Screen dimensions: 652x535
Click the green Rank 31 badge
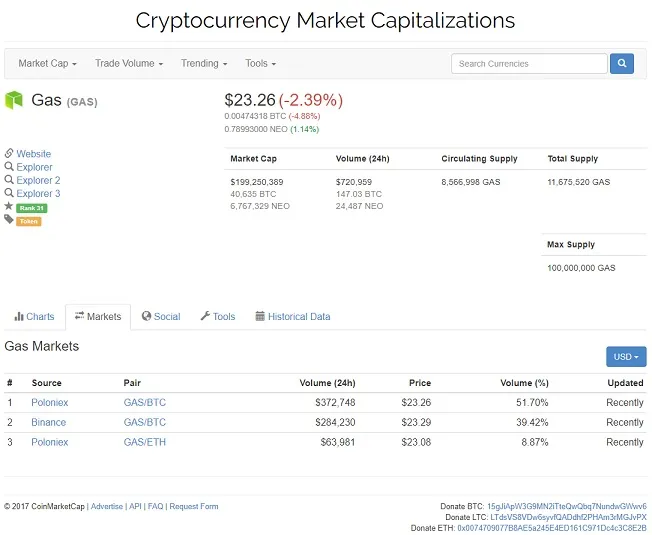pos(32,208)
